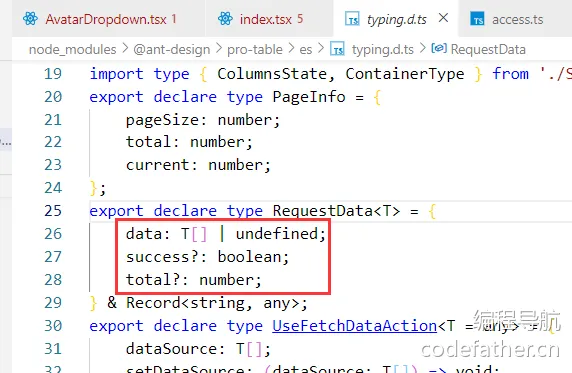Click 'total' property on line 22
The height and width of the screenshot is (373, 572).
pyautogui.click(x=148, y=142)
